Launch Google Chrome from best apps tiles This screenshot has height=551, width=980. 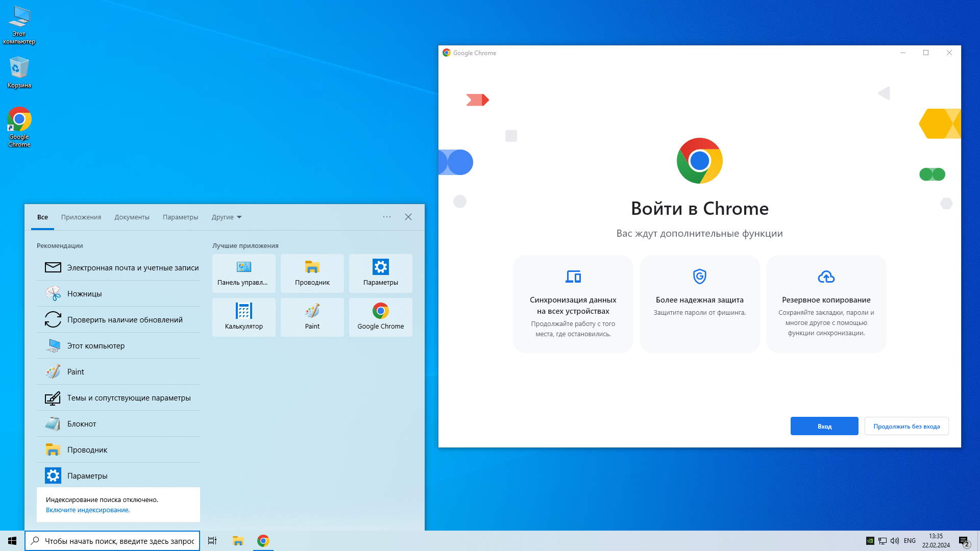(x=380, y=317)
